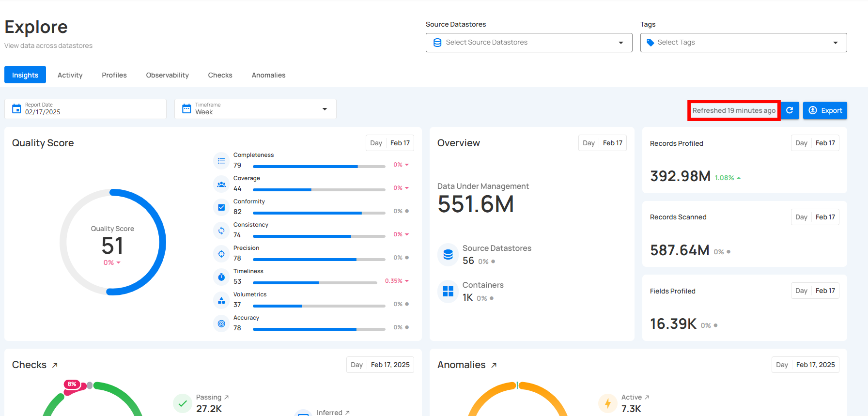
Task: Click the Quality Score Day Feb 17 selector
Action: click(x=390, y=143)
